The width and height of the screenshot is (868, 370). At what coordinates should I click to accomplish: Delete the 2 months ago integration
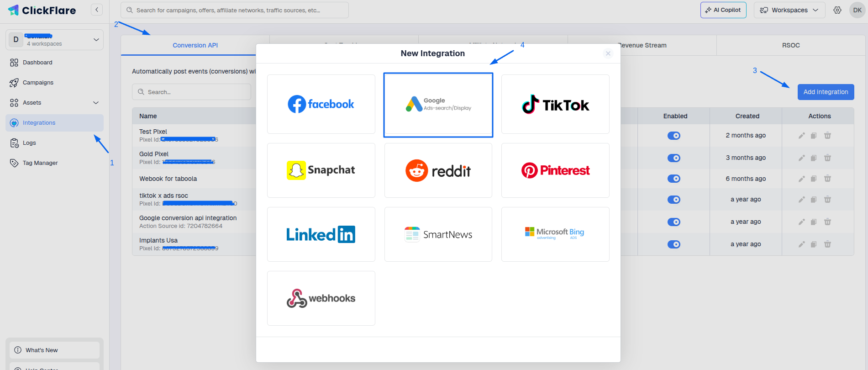point(827,136)
